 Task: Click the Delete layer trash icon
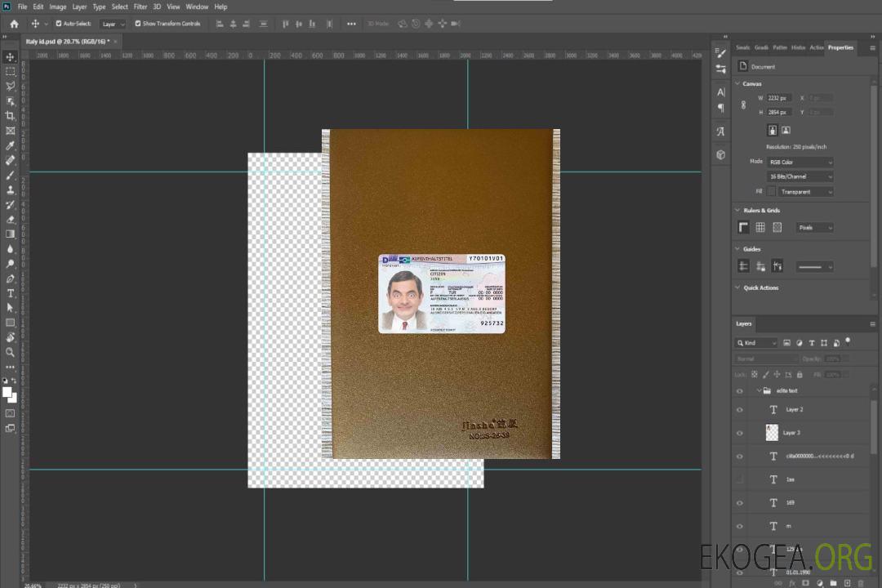pyautogui.click(x=862, y=583)
